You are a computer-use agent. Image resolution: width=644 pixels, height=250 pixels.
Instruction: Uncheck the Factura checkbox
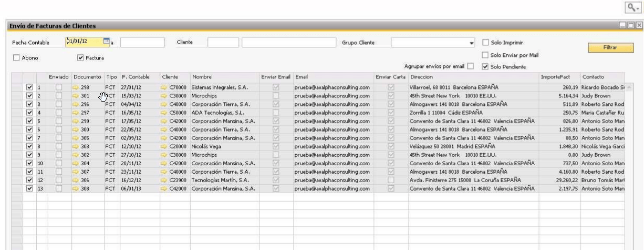(80, 58)
